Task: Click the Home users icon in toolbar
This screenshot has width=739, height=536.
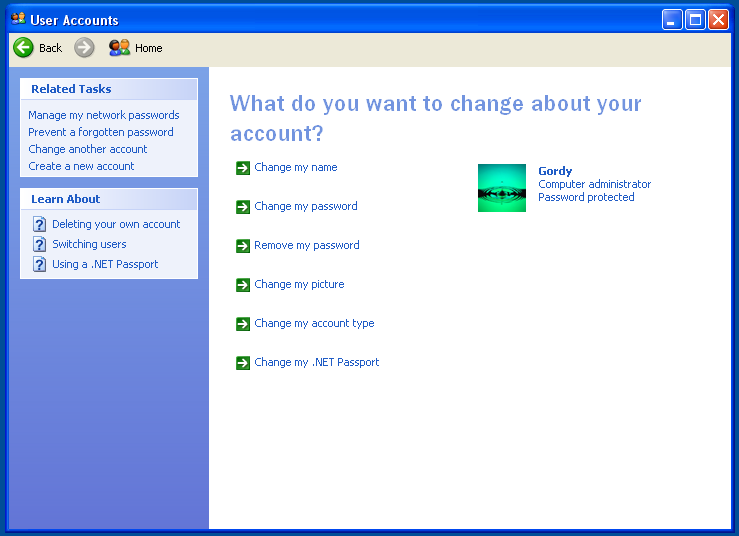Action: 119,48
